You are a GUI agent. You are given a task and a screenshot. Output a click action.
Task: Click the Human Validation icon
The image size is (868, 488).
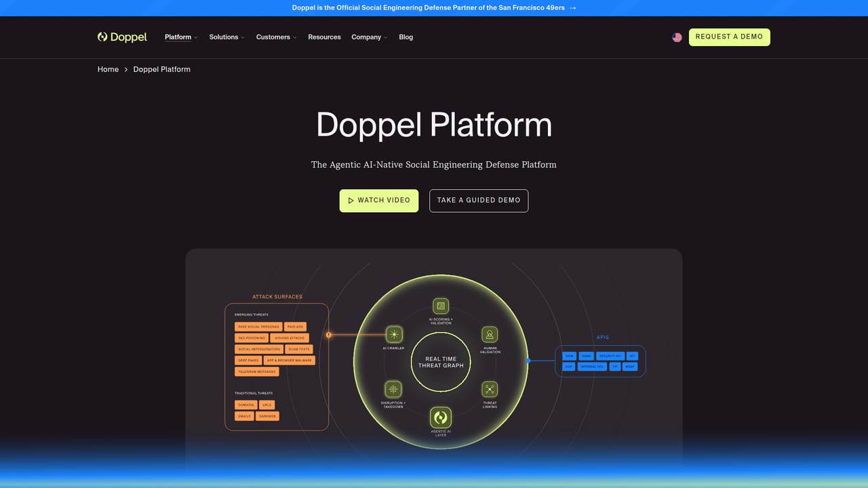click(490, 334)
